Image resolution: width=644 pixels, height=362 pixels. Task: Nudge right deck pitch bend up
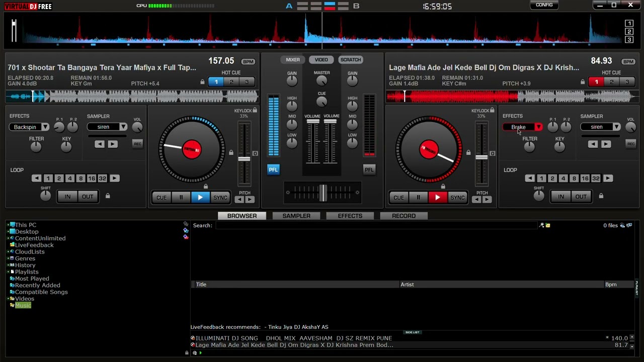[x=487, y=200]
